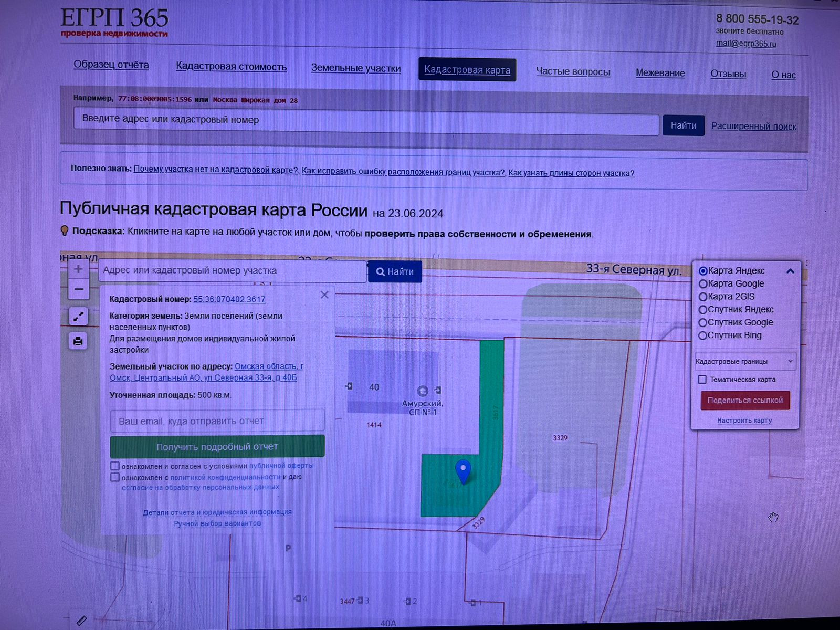
Task: Open cadastral number 55:36:070402:3617 link
Action: pyautogui.click(x=229, y=299)
